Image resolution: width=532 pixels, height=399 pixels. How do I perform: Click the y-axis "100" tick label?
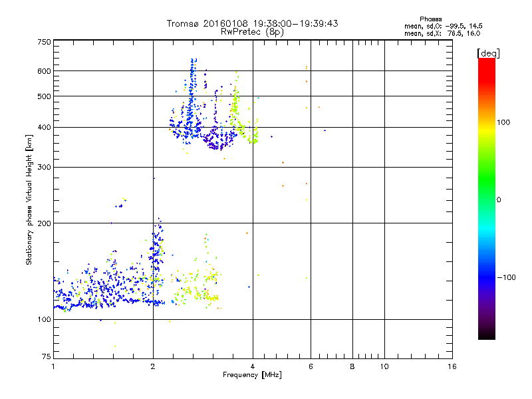pos(44,319)
